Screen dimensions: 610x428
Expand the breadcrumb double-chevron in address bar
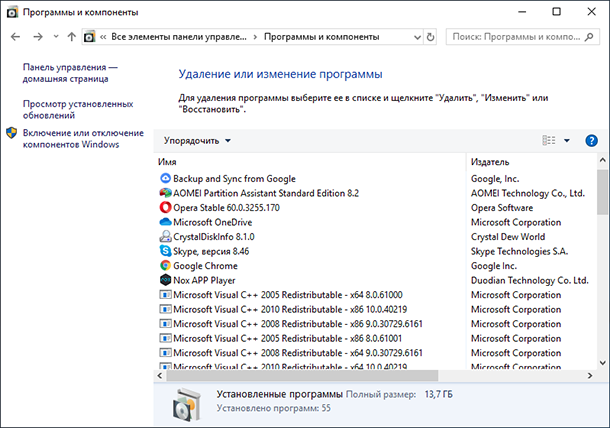(x=103, y=37)
